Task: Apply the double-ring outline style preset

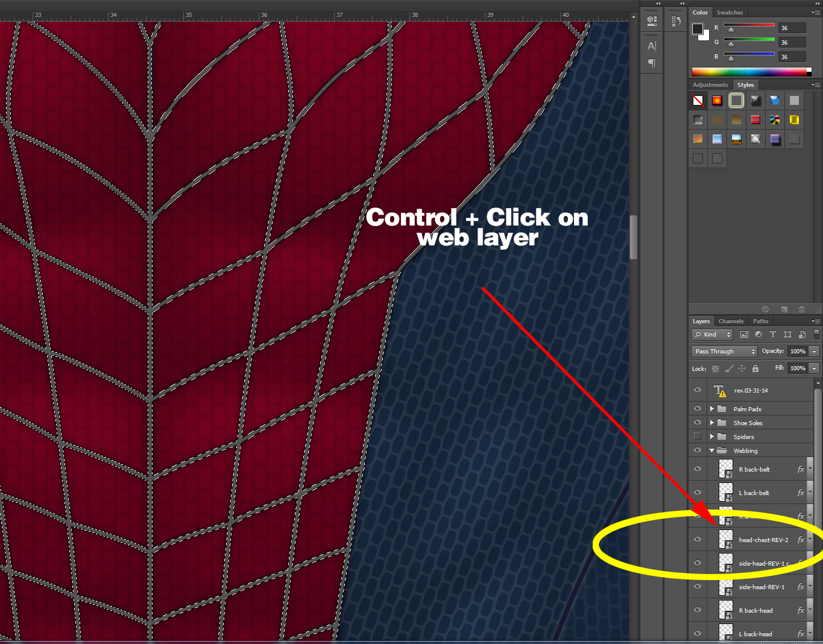Action: point(736,101)
